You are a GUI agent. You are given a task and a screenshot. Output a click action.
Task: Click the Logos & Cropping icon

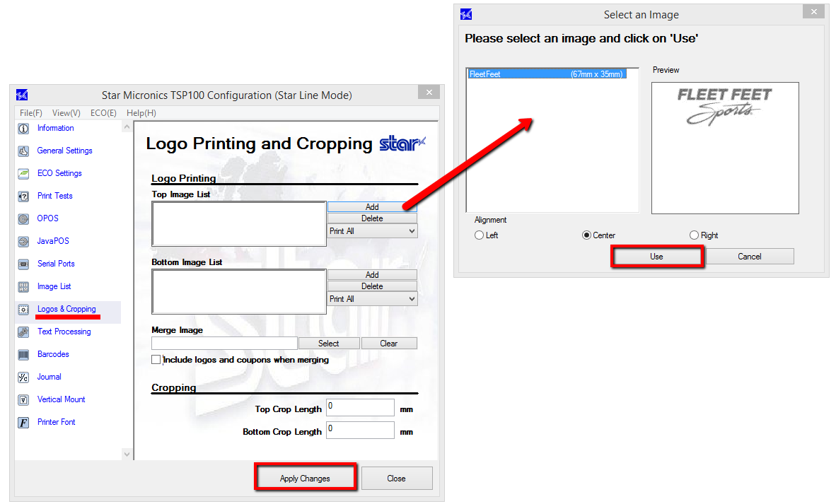tap(23, 309)
